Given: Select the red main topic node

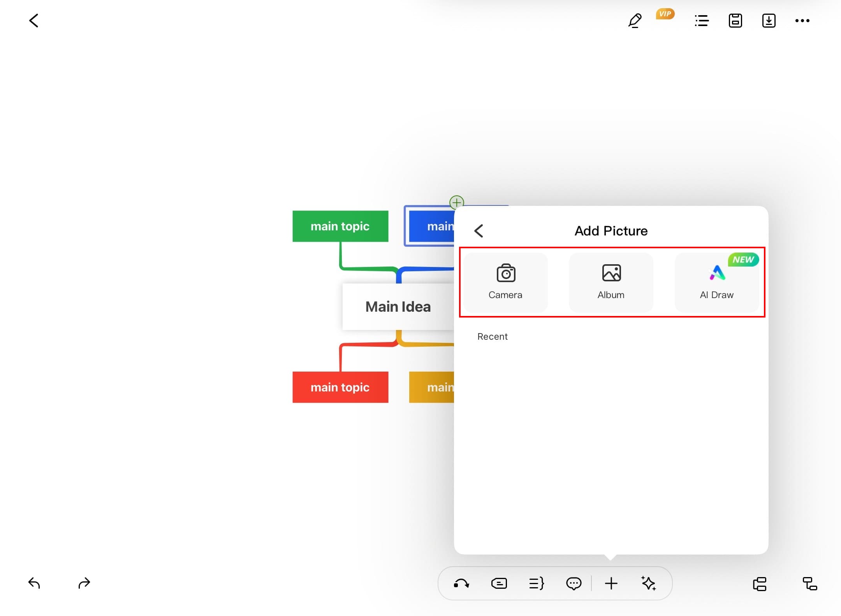Looking at the screenshot, I should point(340,387).
